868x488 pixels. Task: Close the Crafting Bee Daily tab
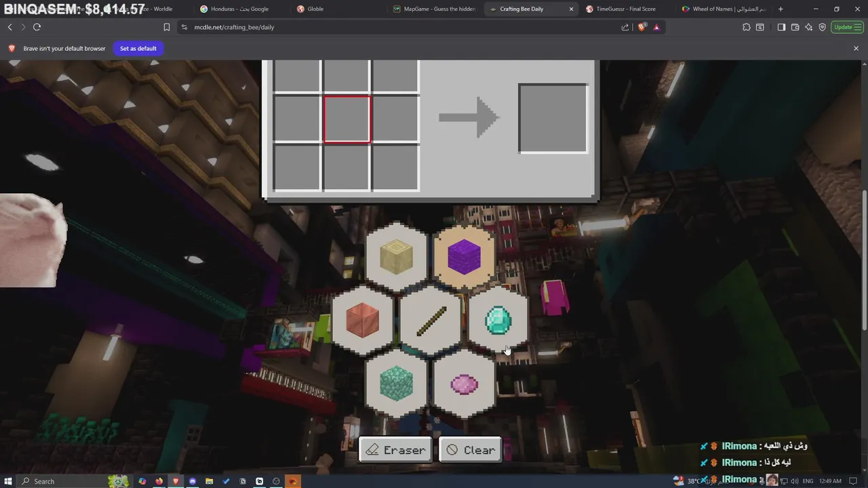pos(571,9)
